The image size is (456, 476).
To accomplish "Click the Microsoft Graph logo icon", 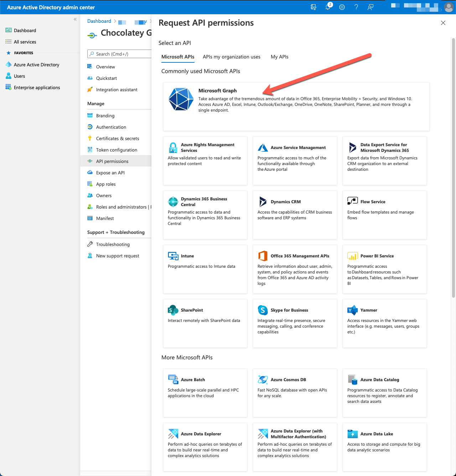I will click(181, 99).
